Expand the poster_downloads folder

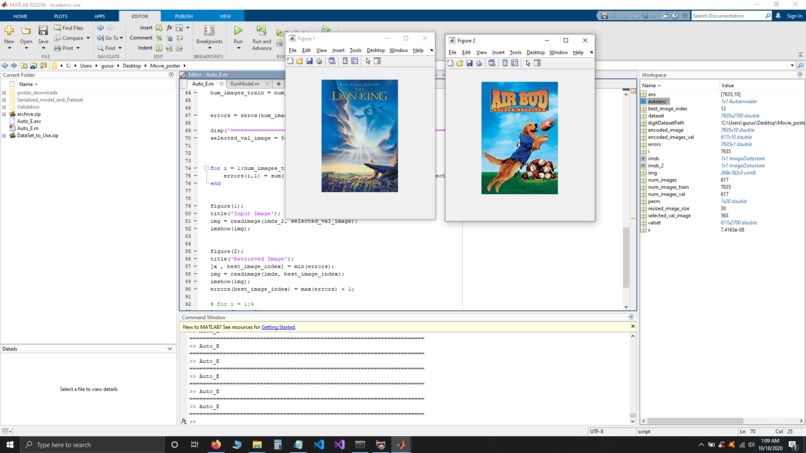click(x=5, y=93)
